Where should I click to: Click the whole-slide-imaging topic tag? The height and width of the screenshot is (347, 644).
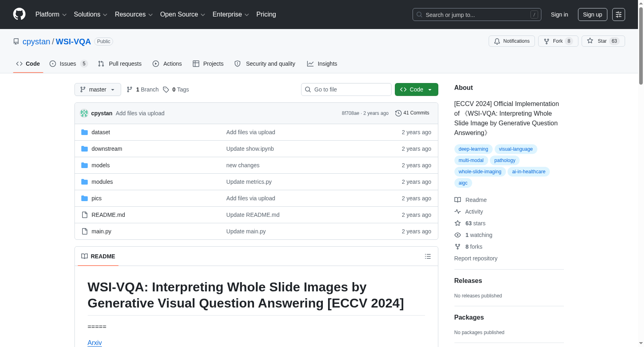pos(480,172)
